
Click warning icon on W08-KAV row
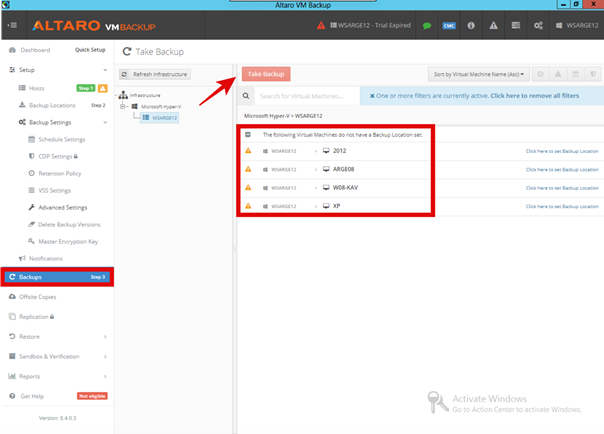(248, 188)
